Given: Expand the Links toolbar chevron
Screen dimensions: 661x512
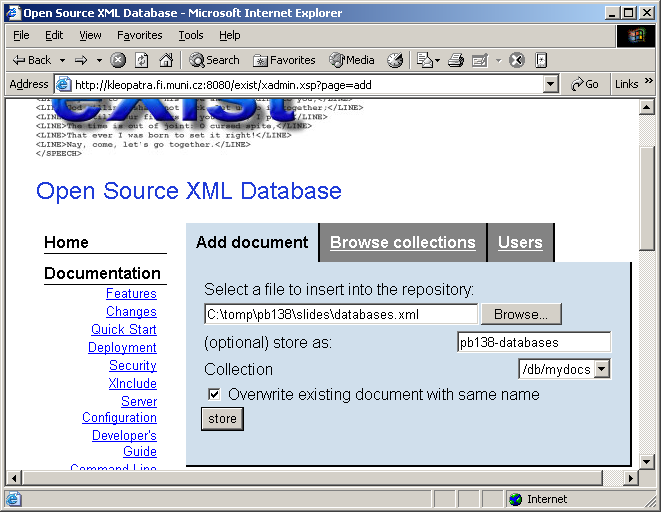Looking at the screenshot, I should click(649, 80).
